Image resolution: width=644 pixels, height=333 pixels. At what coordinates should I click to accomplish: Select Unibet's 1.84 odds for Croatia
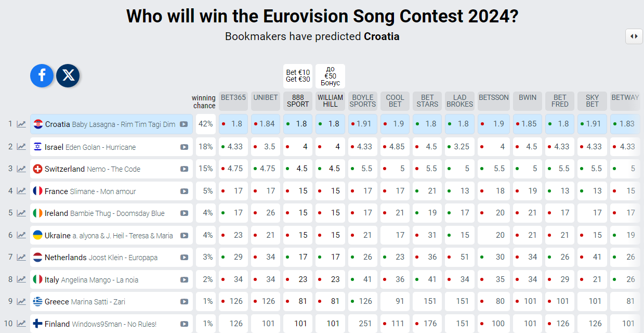[266, 124]
